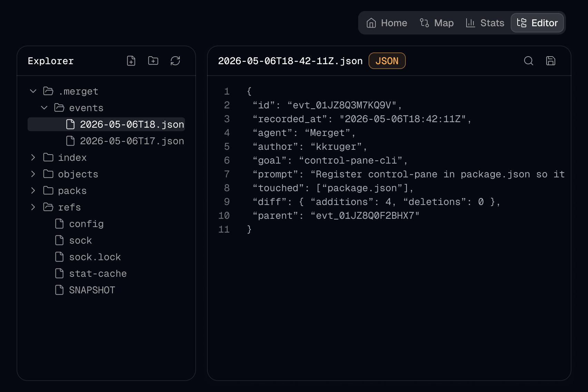The height and width of the screenshot is (392, 588).
Task: Click the "agent": "Merget" line
Action: 304,133
